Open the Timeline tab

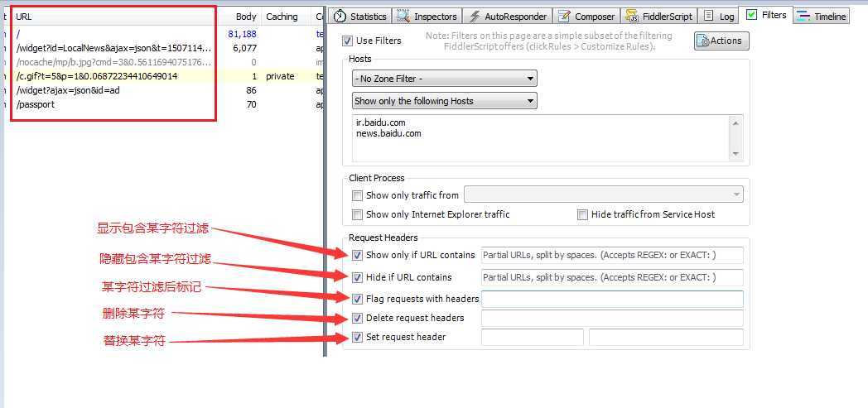coord(822,17)
